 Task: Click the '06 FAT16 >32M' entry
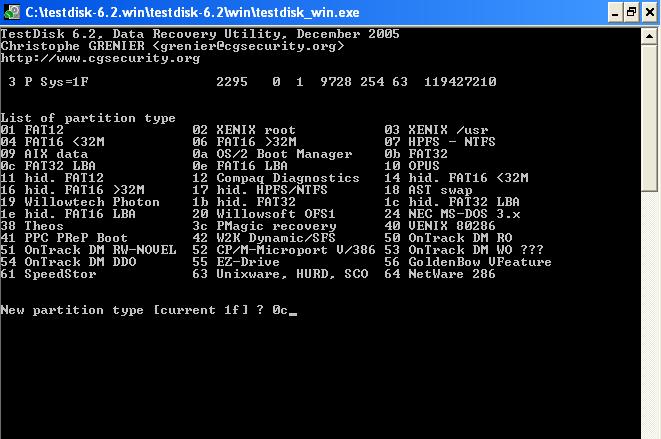245,142
